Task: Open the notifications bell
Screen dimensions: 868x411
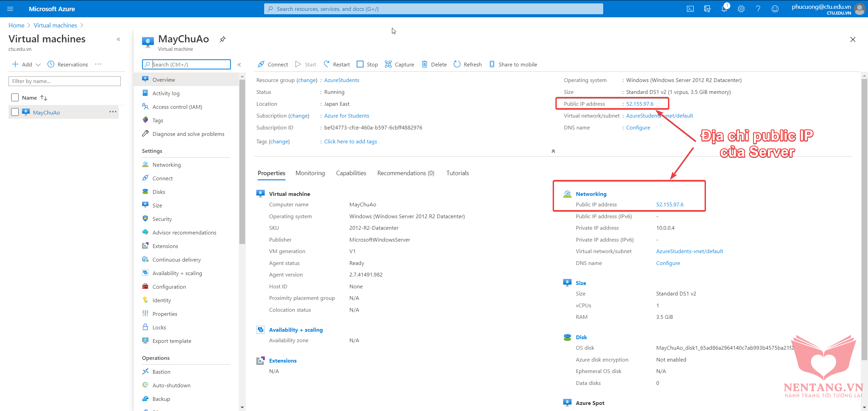Action: pos(724,9)
